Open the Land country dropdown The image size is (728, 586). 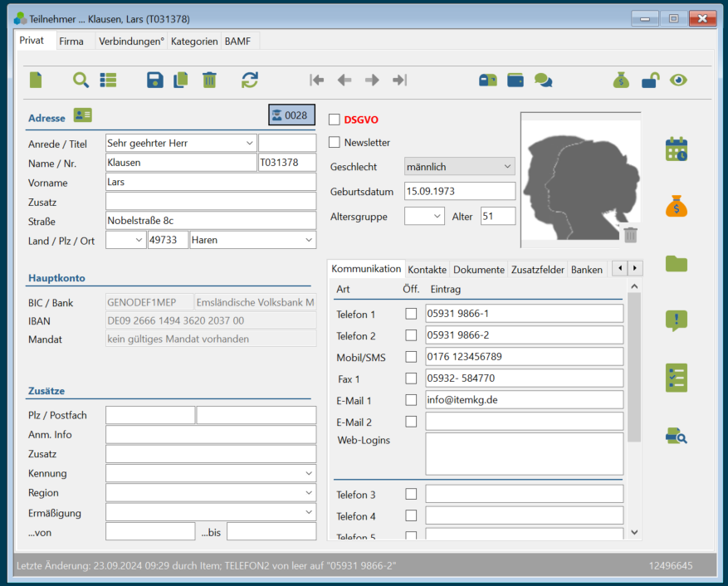(139, 240)
